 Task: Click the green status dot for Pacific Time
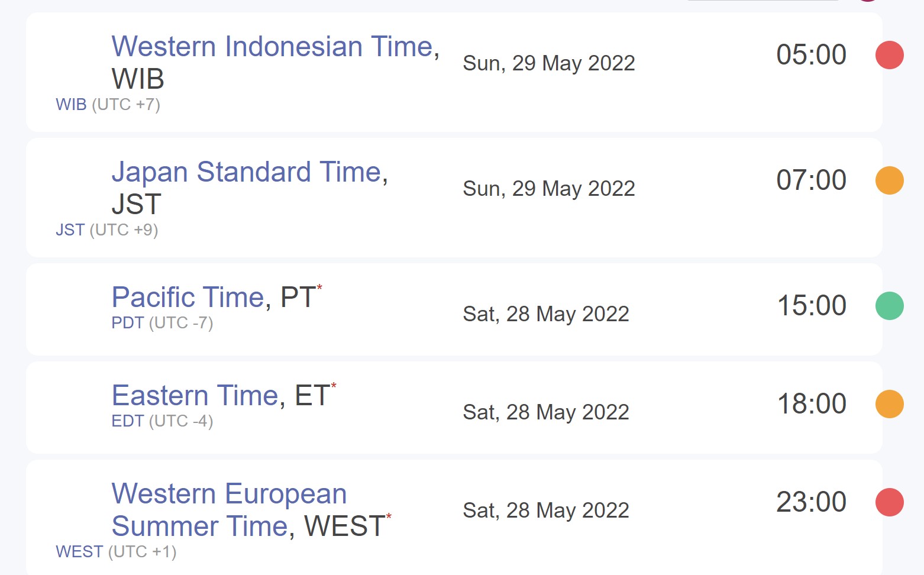889,306
